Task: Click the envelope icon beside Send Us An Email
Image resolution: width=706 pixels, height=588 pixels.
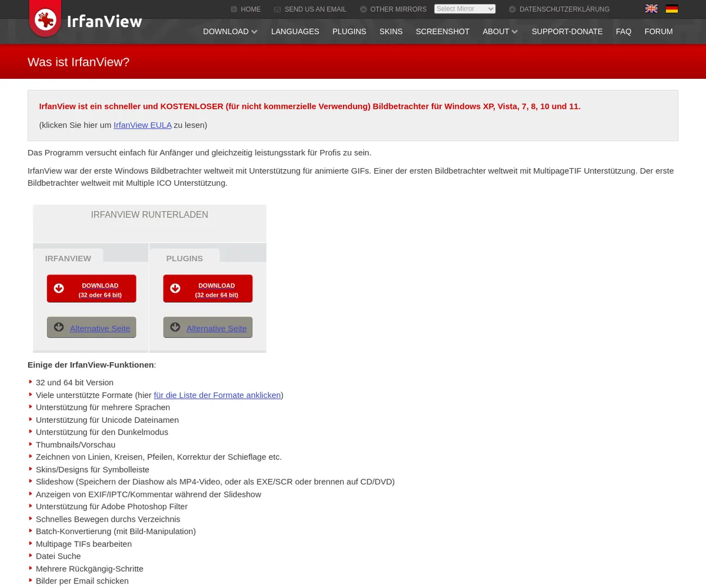Action: pyautogui.click(x=278, y=9)
